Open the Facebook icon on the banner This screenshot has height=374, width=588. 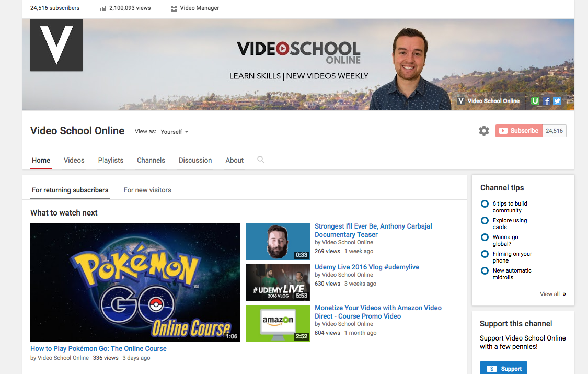point(546,100)
